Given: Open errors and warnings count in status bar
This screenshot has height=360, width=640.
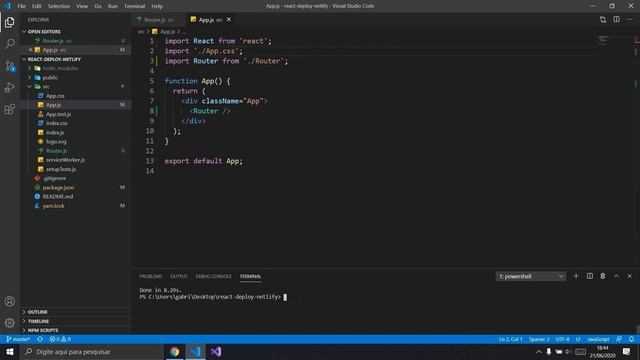Looking at the screenshot, I should pos(60,339).
